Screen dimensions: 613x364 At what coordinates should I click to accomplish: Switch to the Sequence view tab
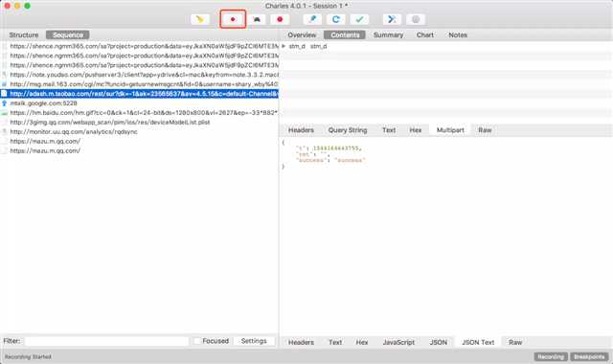pyautogui.click(x=68, y=34)
